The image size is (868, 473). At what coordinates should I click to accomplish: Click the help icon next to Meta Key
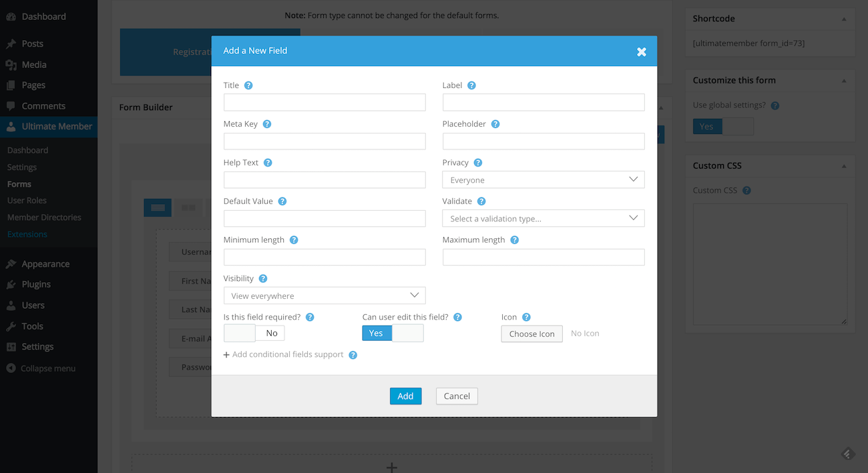point(267,124)
